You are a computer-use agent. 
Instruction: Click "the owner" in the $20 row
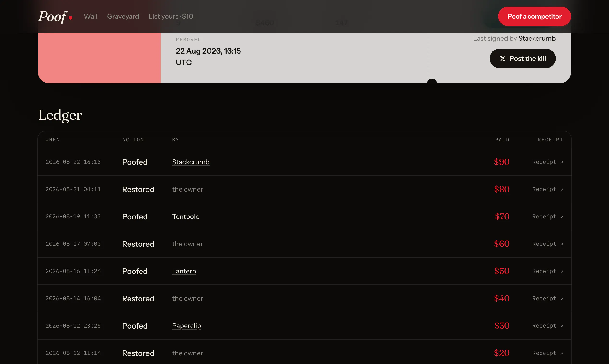point(187,353)
